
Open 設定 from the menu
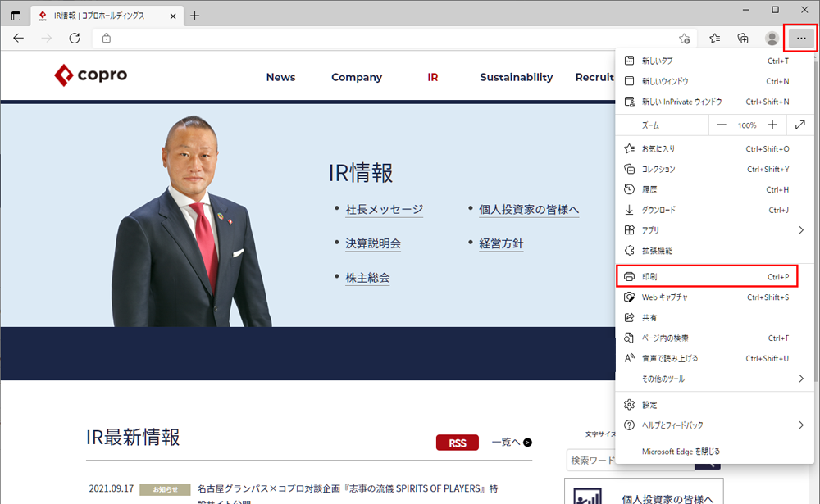point(714,405)
